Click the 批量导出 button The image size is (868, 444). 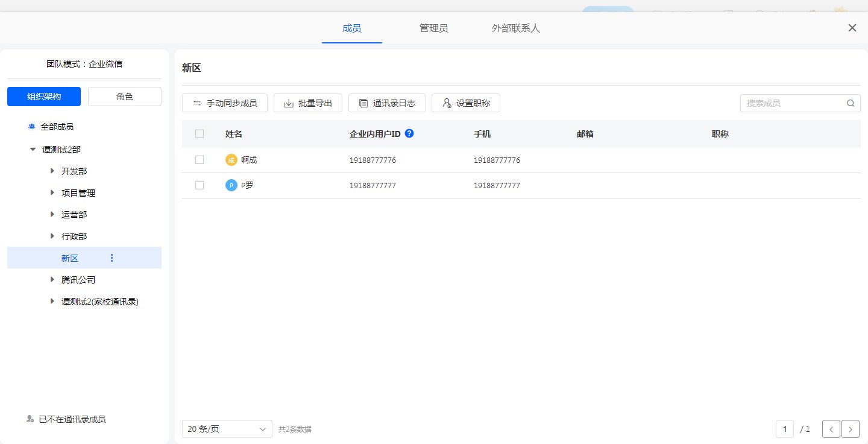click(x=308, y=103)
